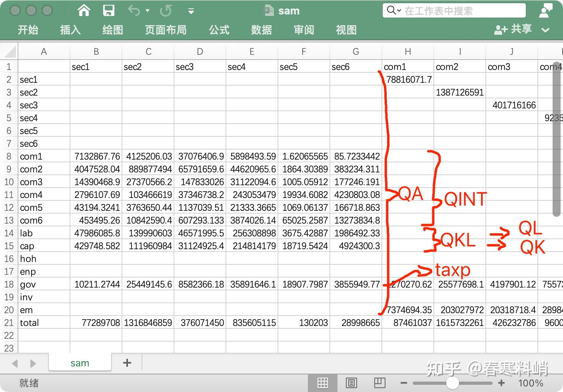Select column H header
563x392 pixels.
coord(408,51)
